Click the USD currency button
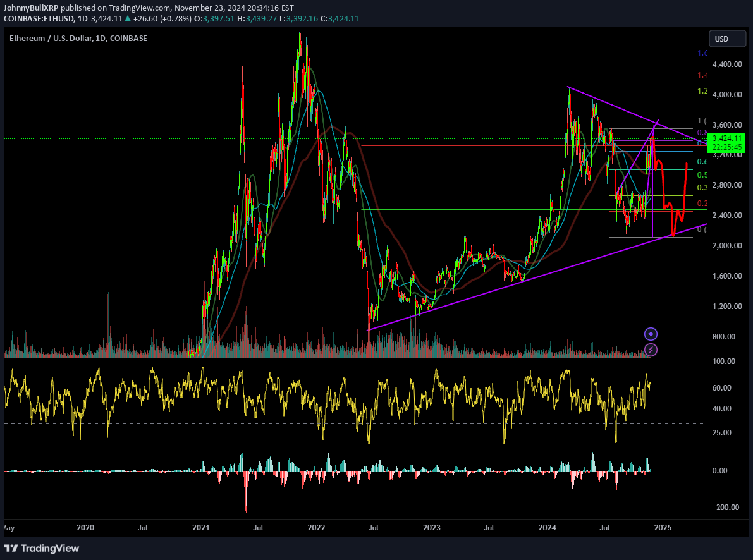This screenshot has width=753, height=560. point(727,39)
